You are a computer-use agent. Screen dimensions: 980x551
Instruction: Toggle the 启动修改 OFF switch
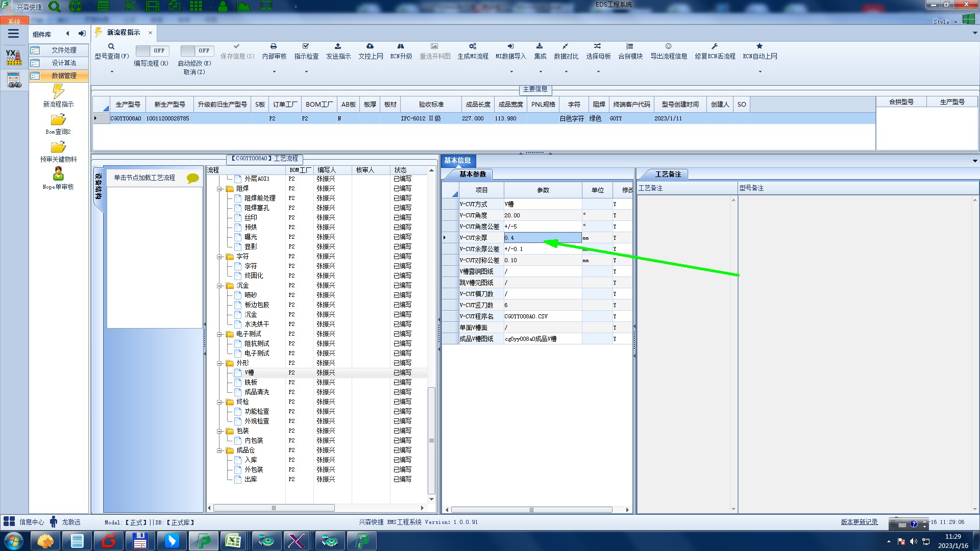[197, 51]
